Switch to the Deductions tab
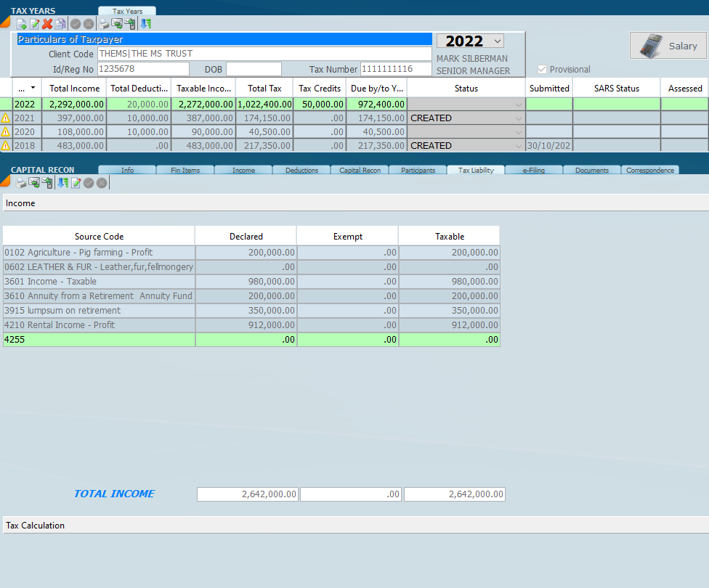The width and height of the screenshot is (709, 588). (301, 171)
